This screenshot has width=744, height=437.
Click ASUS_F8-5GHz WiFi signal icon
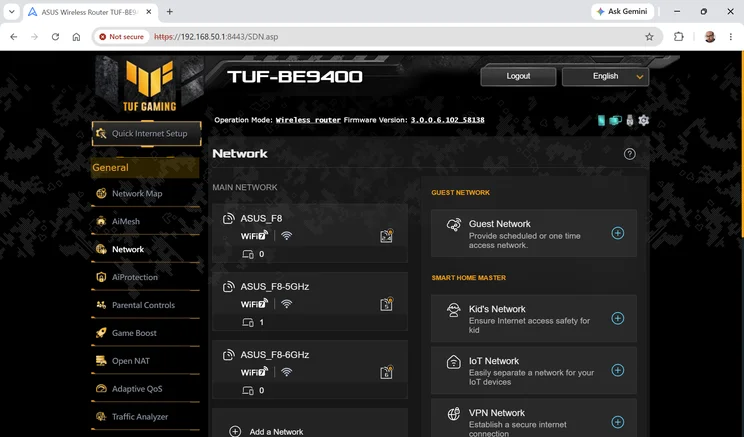[286, 304]
